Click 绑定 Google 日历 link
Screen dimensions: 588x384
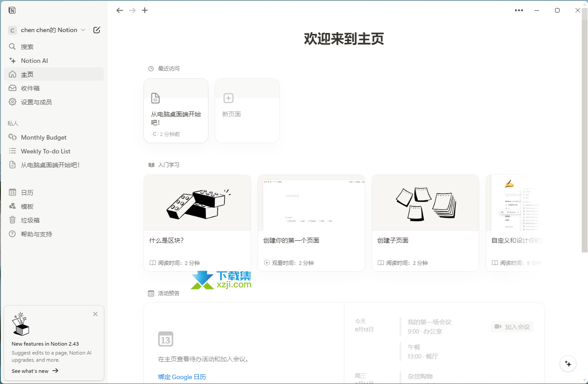pos(182,377)
